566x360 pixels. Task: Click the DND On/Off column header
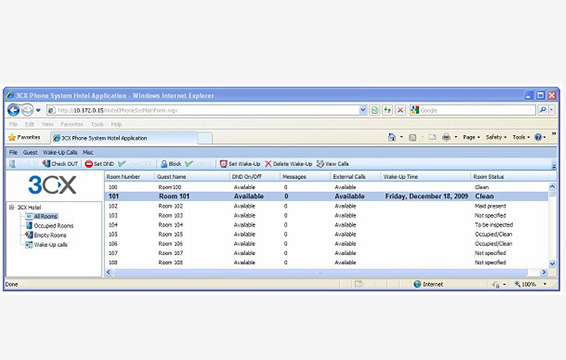(255, 177)
